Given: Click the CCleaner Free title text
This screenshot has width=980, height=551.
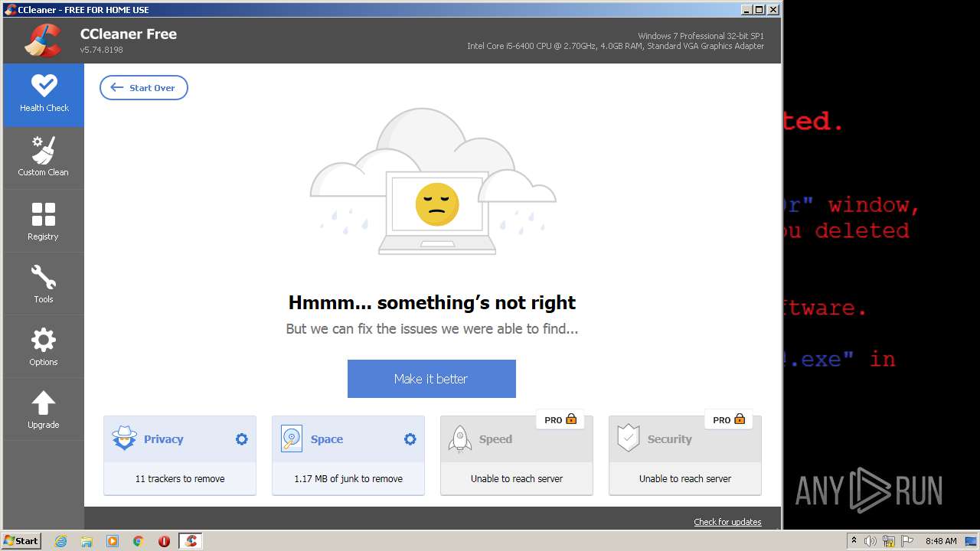Looking at the screenshot, I should pyautogui.click(x=129, y=34).
